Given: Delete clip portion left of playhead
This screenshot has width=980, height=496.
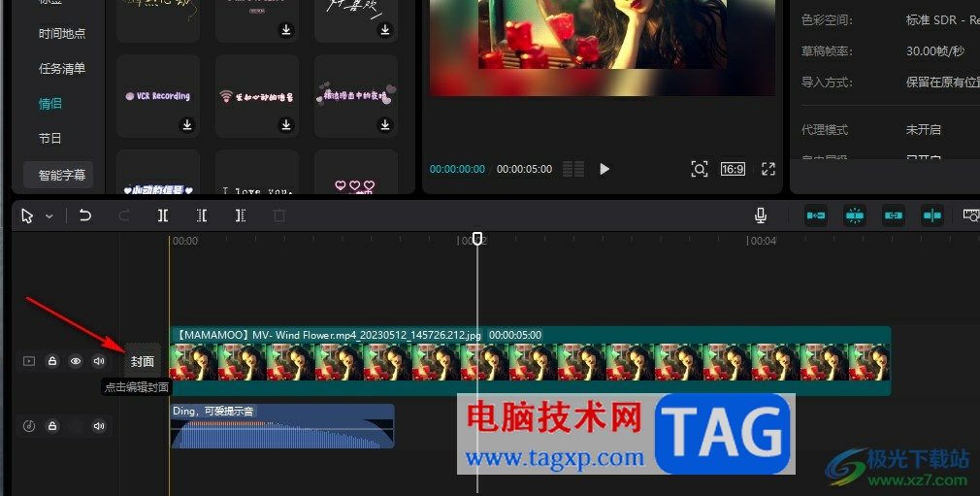Looking at the screenshot, I should coord(202,215).
